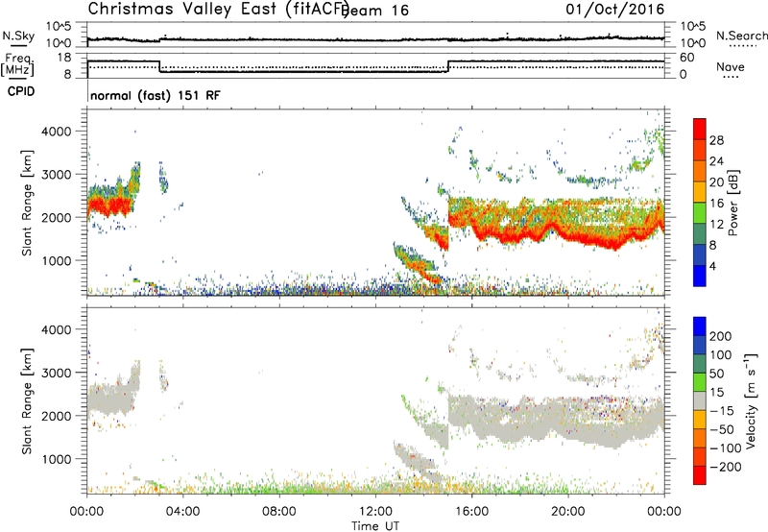Click the 'Power [dB]' colorbar title
The image size is (768, 532).
(732, 203)
